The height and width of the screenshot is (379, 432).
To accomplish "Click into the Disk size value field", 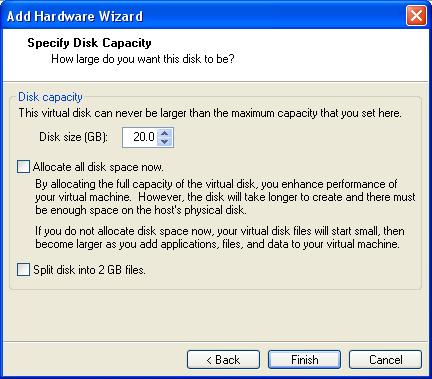I will pyautogui.click(x=148, y=137).
